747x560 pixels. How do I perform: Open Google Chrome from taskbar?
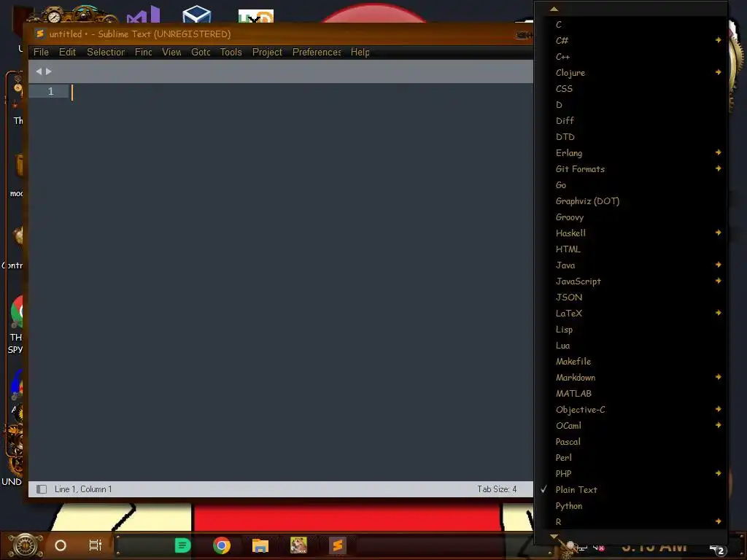pyautogui.click(x=222, y=545)
